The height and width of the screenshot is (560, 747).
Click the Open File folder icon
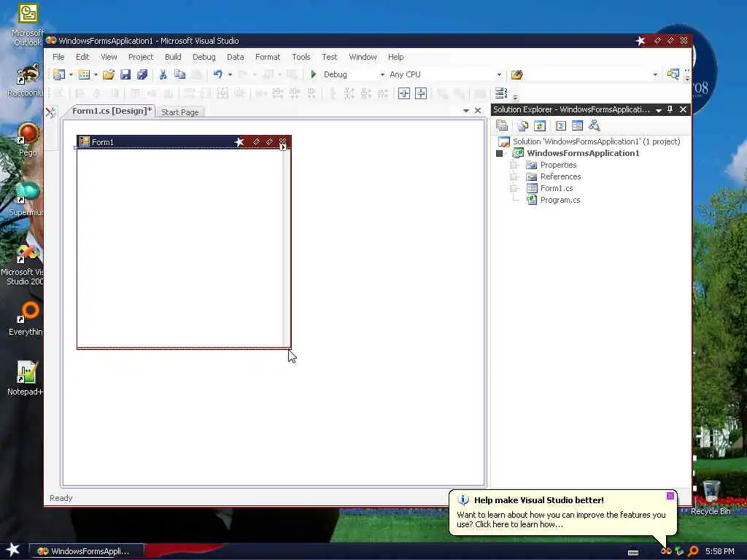point(109,74)
